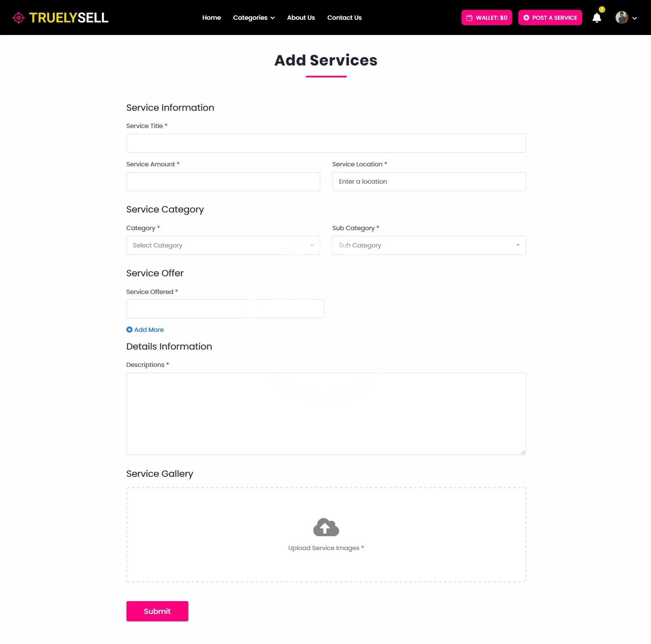This screenshot has width=651, height=644.
Task: Click the user profile avatar
Action: pos(621,18)
